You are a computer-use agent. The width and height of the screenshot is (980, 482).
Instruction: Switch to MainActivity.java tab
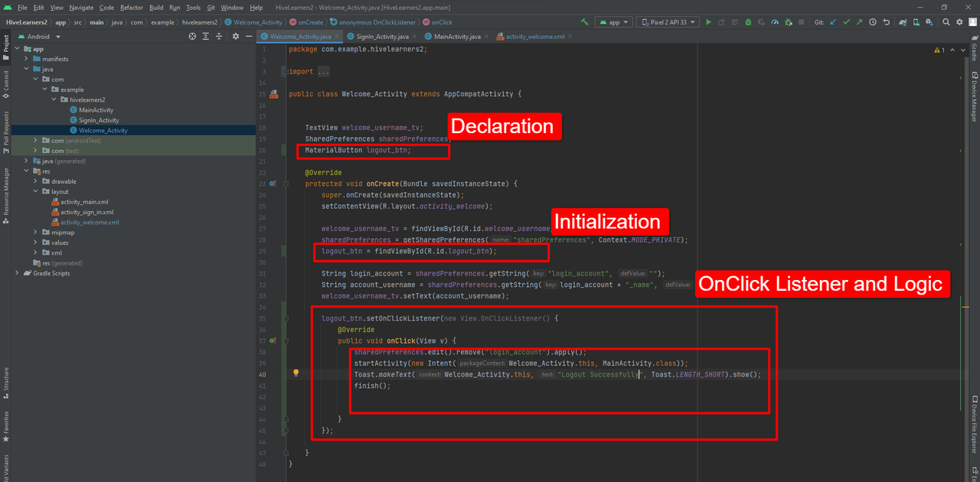456,36
